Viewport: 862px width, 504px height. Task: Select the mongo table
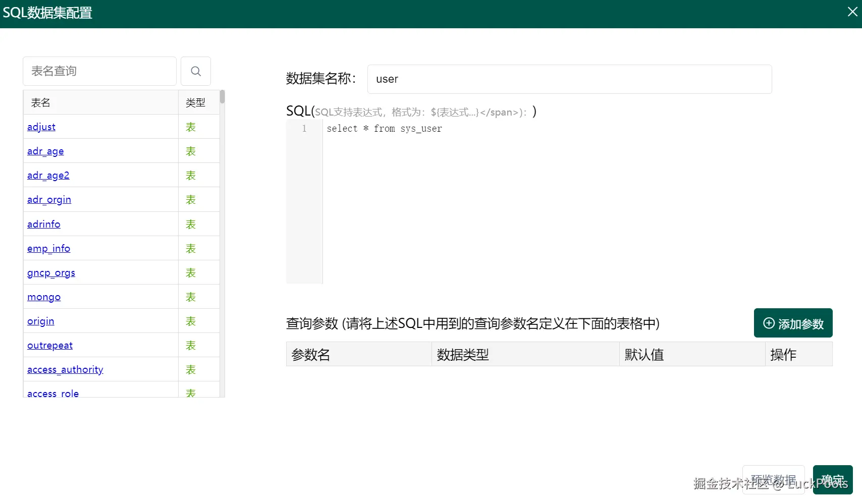[43, 297]
